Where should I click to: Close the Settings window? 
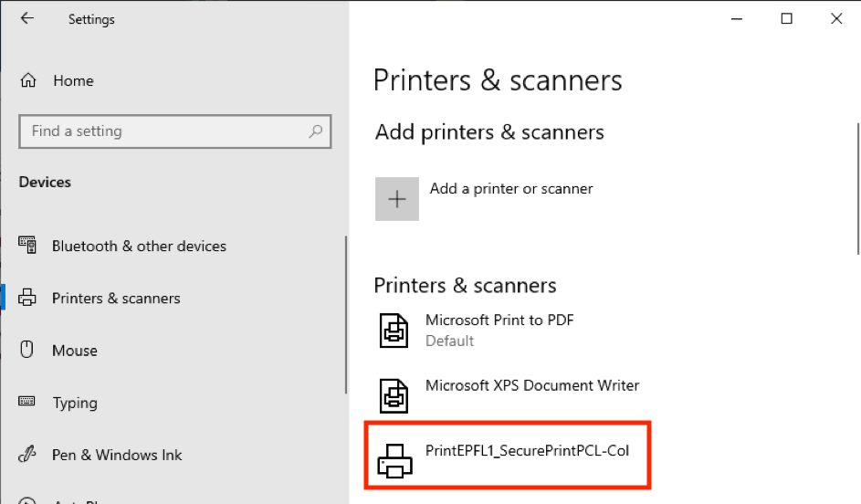[836, 19]
